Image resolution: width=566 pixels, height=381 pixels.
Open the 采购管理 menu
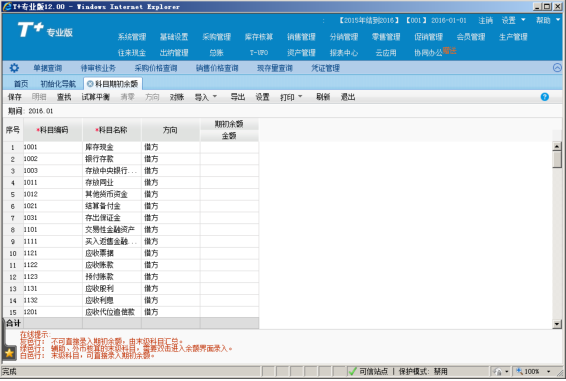216,37
